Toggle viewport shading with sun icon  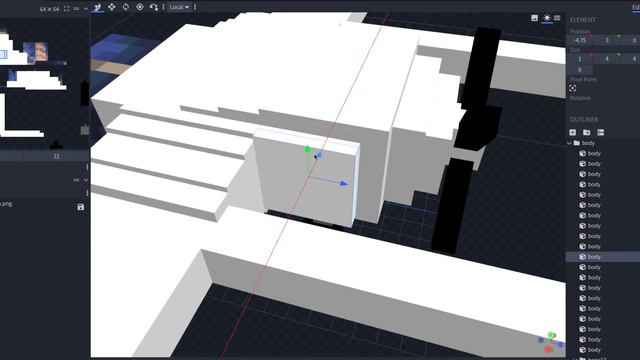(547, 18)
